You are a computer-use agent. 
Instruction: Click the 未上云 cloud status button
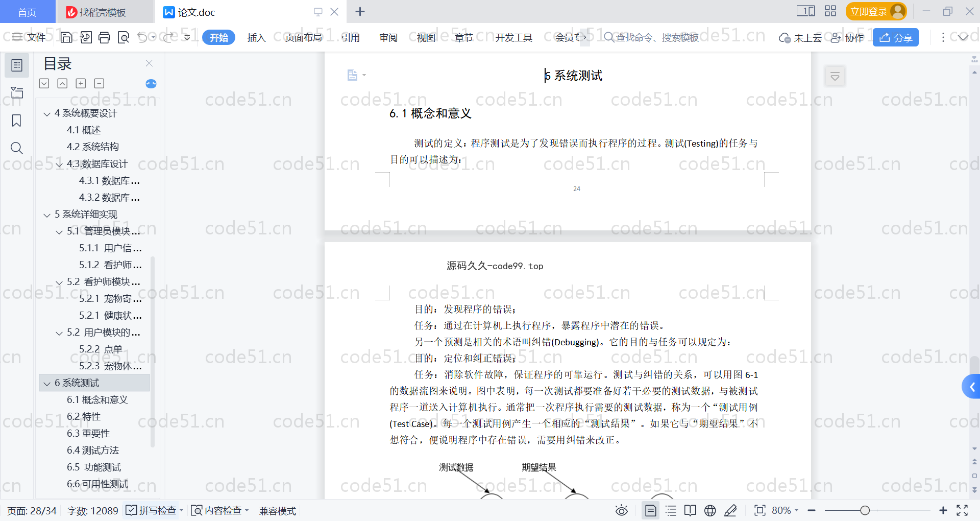tap(800, 37)
